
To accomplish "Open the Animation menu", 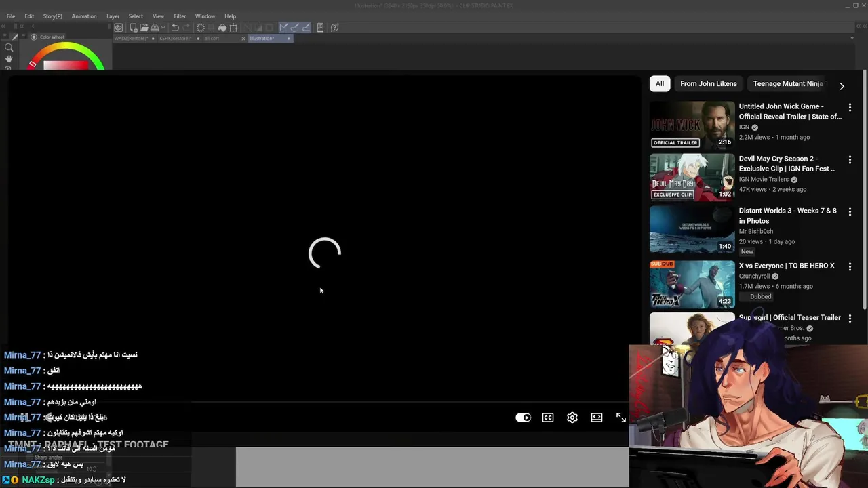I will click(84, 16).
